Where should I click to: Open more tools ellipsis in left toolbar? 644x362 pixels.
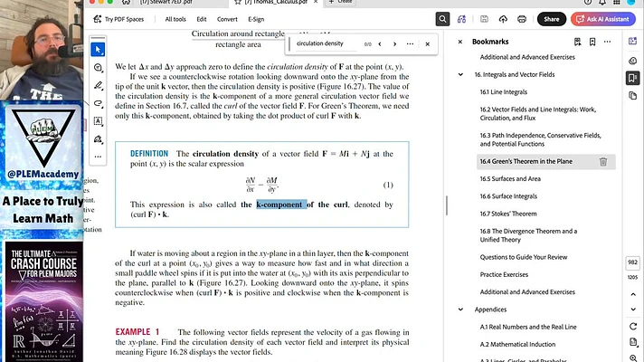click(98, 157)
